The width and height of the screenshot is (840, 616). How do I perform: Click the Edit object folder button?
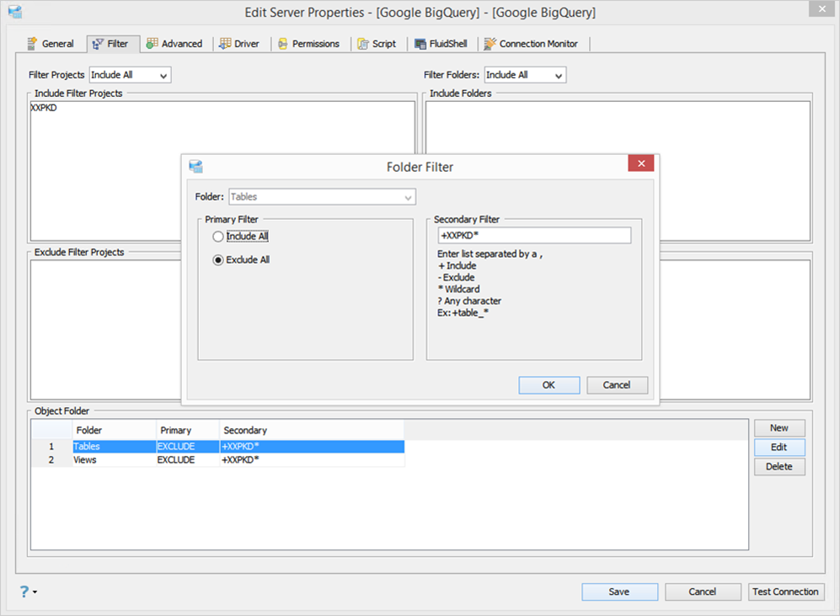[779, 447]
